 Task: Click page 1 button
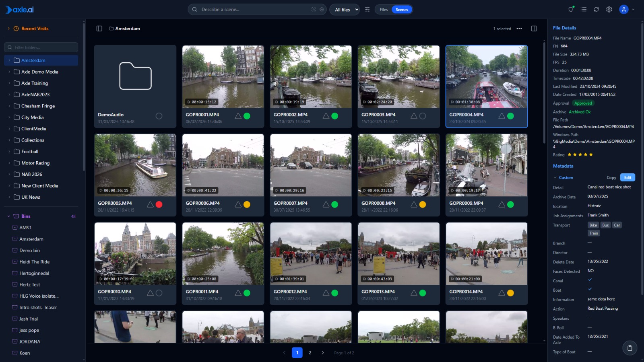(x=297, y=353)
